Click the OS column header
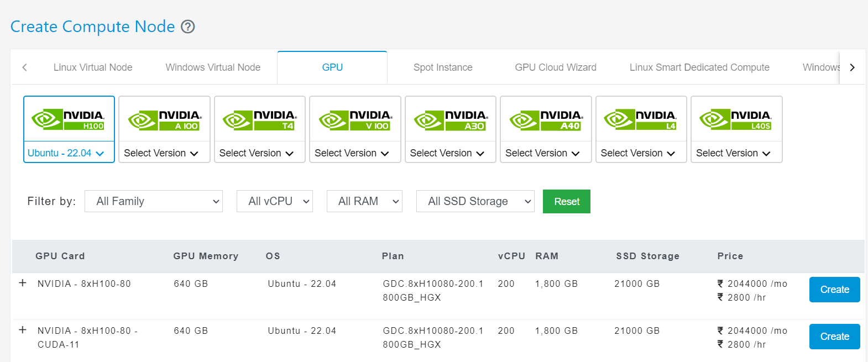Screen dimensions: 868x362 (273, 256)
